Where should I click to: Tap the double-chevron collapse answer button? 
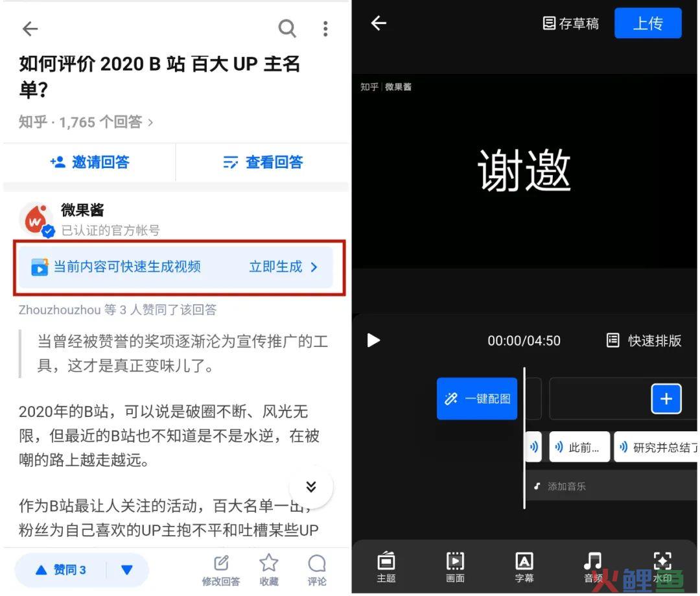pyautogui.click(x=311, y=486)
